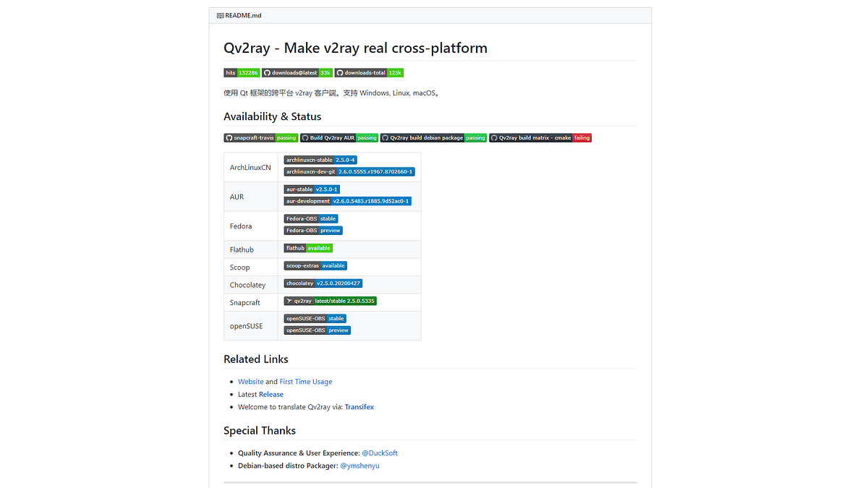The image size is (868, 488).
Task: Select the README.md tab
Action: [x=239, y=14]
